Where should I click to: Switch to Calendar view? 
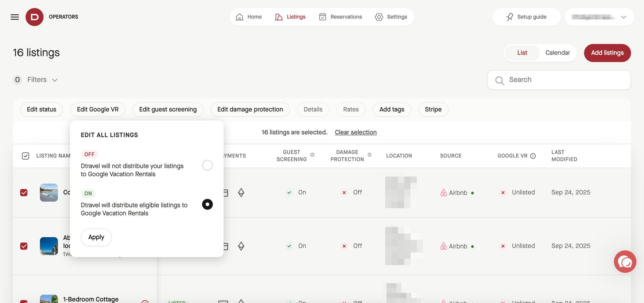pyautogui.click(x=557, y=53)
